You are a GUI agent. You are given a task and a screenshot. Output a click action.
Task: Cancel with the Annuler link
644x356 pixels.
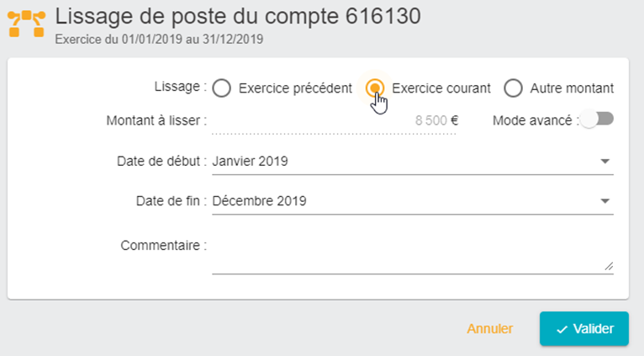point(490,328)
